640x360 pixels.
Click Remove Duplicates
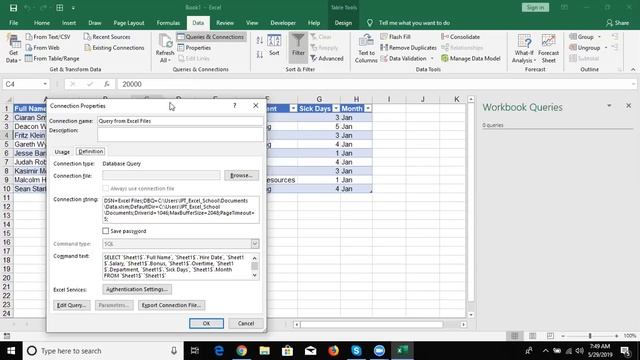(x=408, y=48)
